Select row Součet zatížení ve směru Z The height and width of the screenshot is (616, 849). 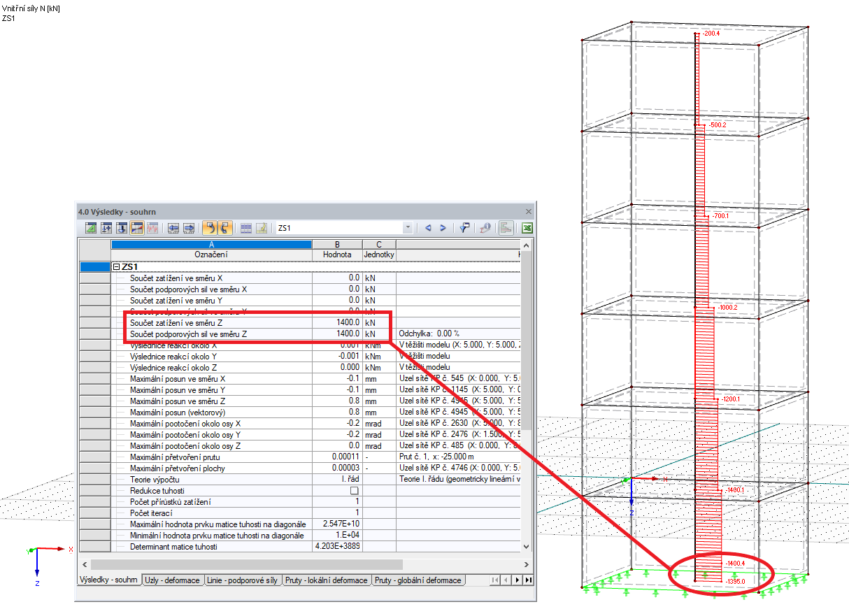pyautogui.click(x=301, y=322)
